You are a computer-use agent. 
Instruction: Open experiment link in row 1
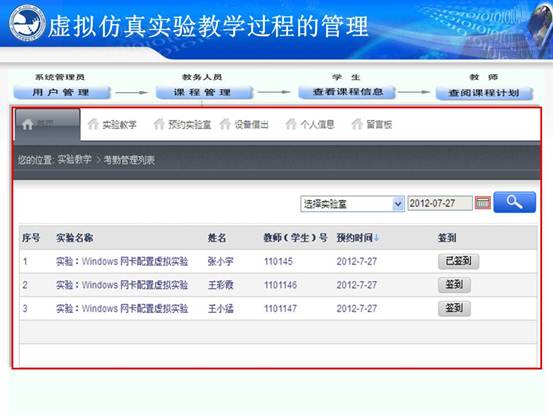(122, 261)
